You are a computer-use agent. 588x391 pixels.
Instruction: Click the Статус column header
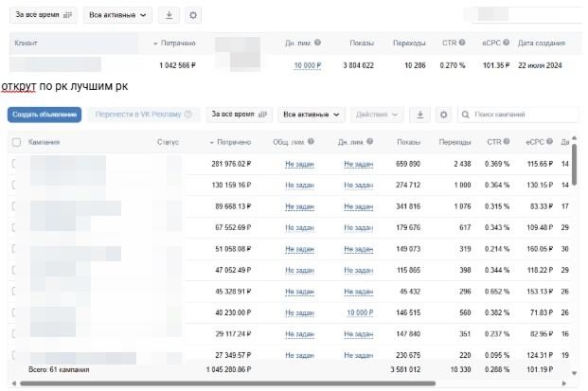(168, 142)
